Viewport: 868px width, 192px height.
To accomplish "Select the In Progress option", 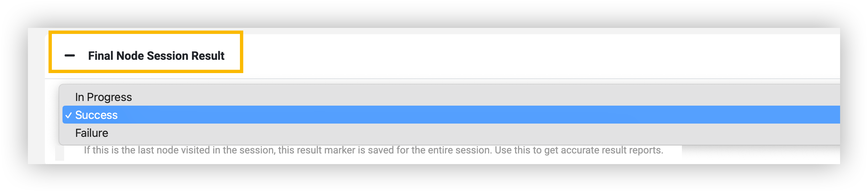I will point(103,97).
